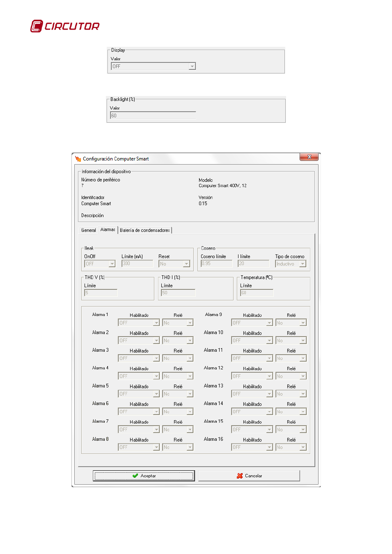The height and width of the screenshot is (554, 392).
Task: Open Alarma 4 Relé dropdown
Action: point(178,376)
